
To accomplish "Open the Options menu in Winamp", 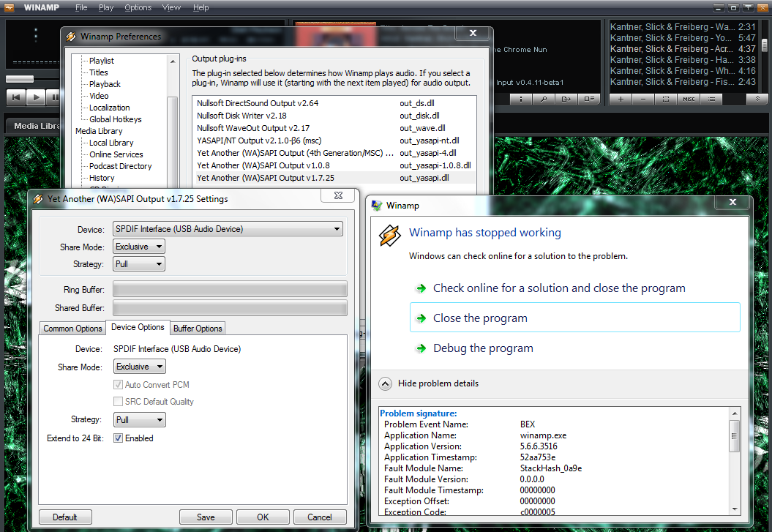I will [138, 7].
